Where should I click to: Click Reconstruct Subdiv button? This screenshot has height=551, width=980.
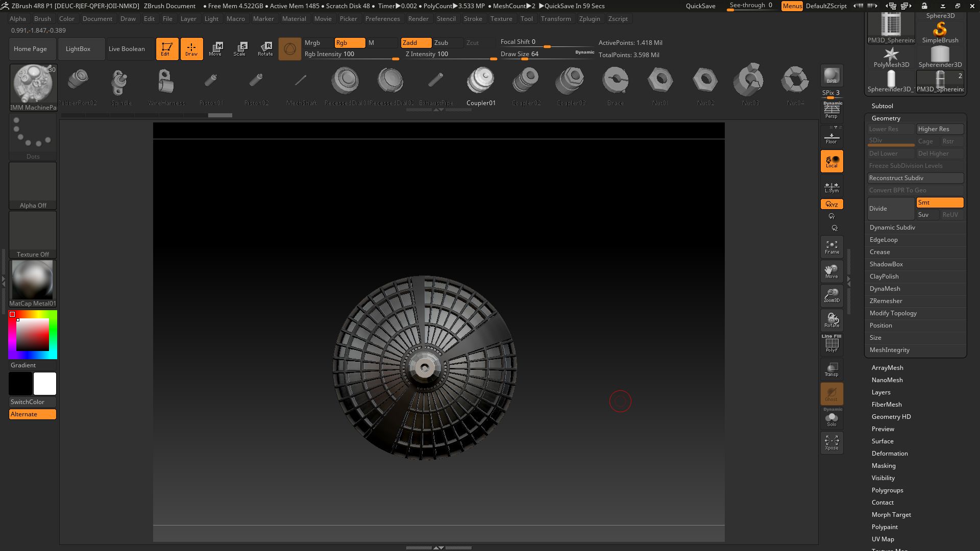pos(915,178)
